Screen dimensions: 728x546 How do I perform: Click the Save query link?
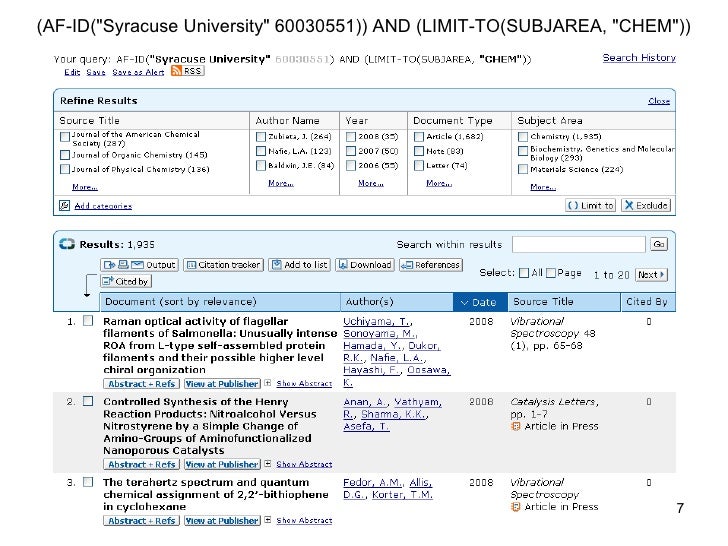[96, 72]
